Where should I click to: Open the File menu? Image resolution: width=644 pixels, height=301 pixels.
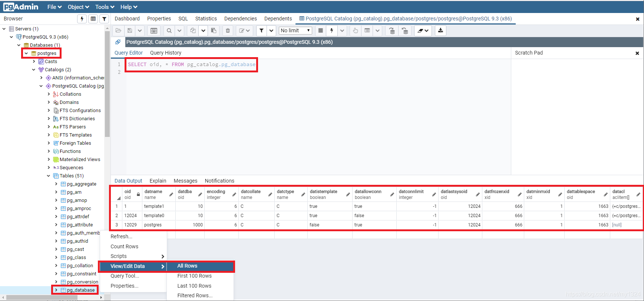pyautogui.click(x=55, y=7)
